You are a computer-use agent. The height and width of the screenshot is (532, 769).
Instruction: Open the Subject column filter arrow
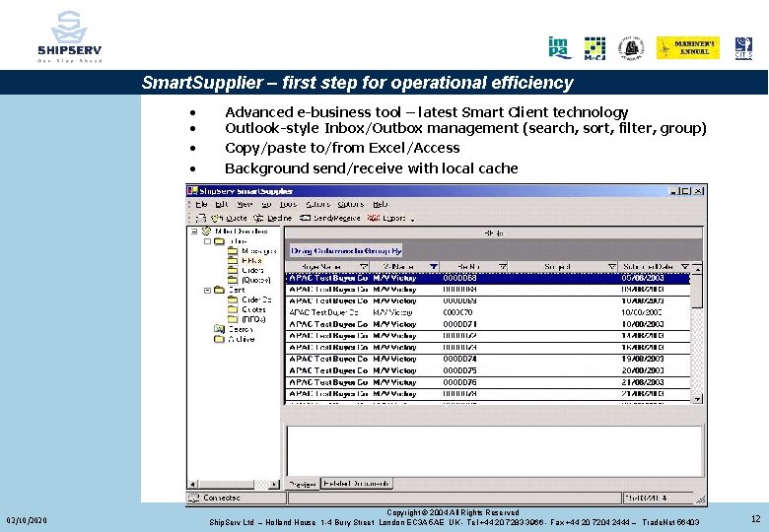[612, 266]
